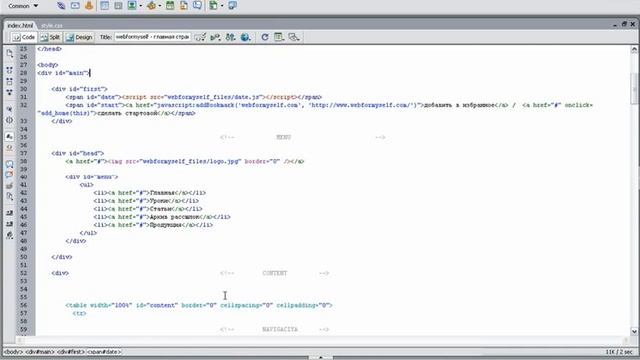Viewport: 640px width, 360px height.
Task: Insert a Div Tag
Action: coord(118,6)
